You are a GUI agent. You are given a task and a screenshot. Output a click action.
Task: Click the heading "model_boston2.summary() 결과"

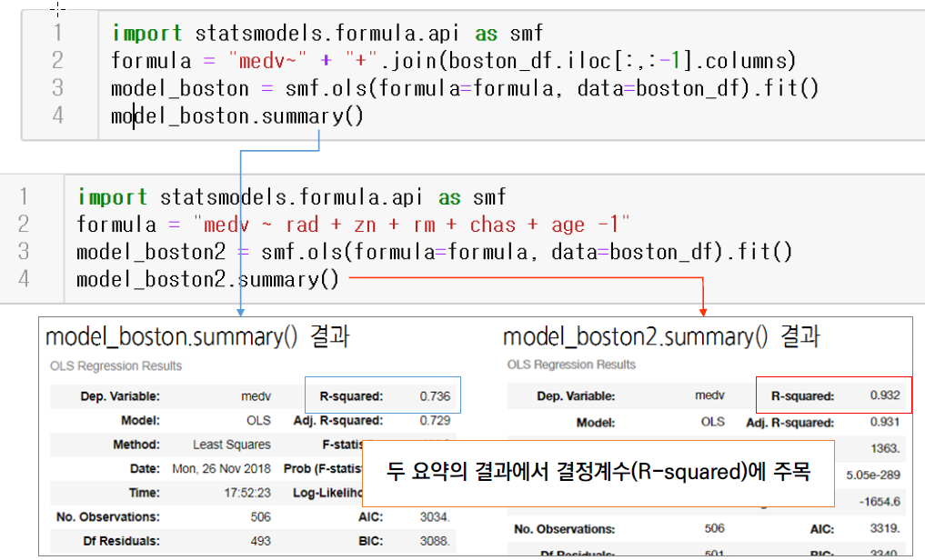[x=661, y=337]
